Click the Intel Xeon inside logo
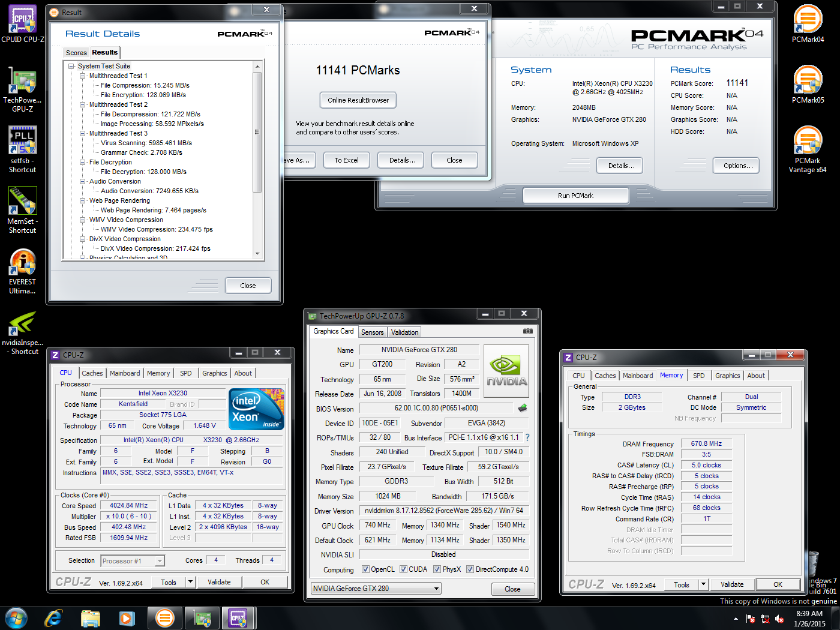 pyautogui.click(x=256, y=409)
